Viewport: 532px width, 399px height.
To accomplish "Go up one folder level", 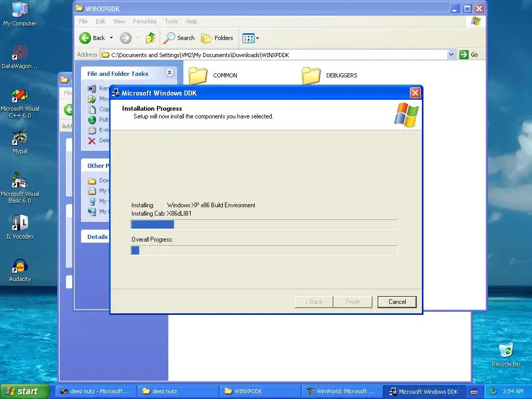I will [x=151, y=38].
